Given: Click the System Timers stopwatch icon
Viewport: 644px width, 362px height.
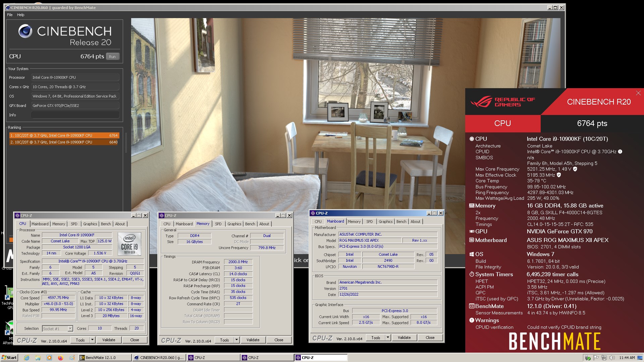Looking at the screenshot, I should (x=472, y=274).
